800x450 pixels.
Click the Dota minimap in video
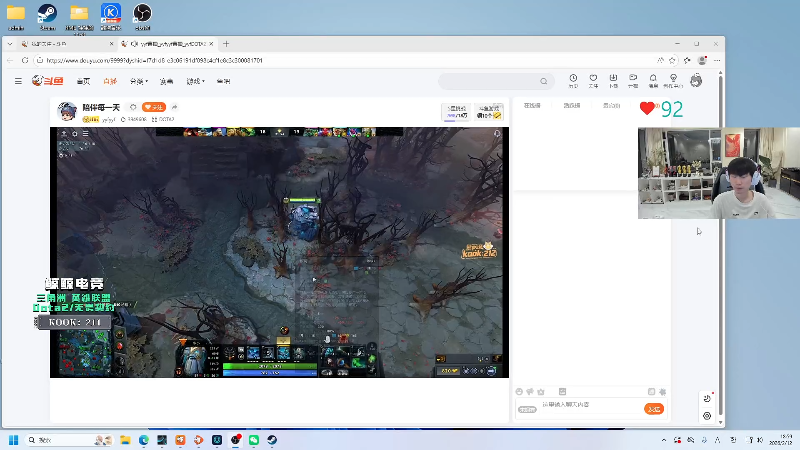pyautogui.click(x=84, y=353)
